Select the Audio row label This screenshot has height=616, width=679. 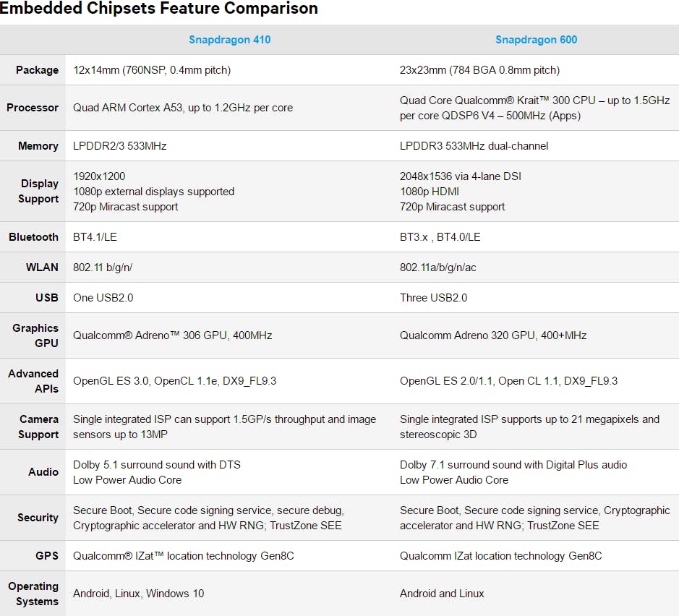coord(43,472)
